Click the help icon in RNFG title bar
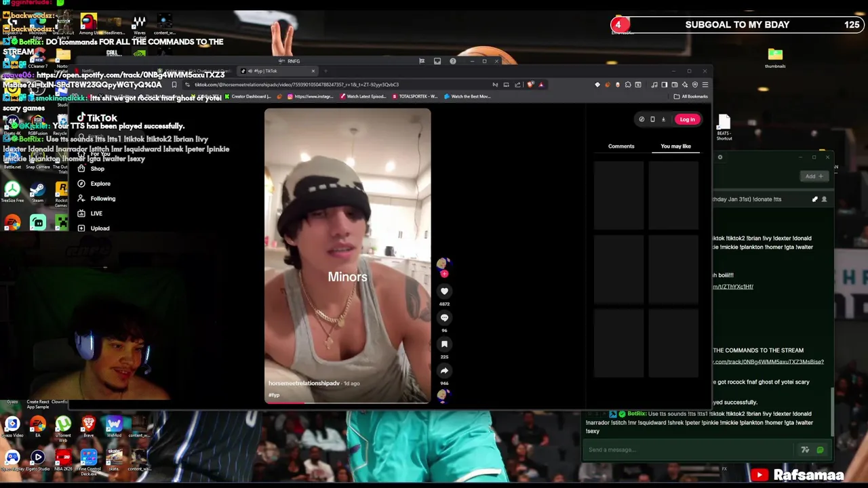 (x=453, y=61)
